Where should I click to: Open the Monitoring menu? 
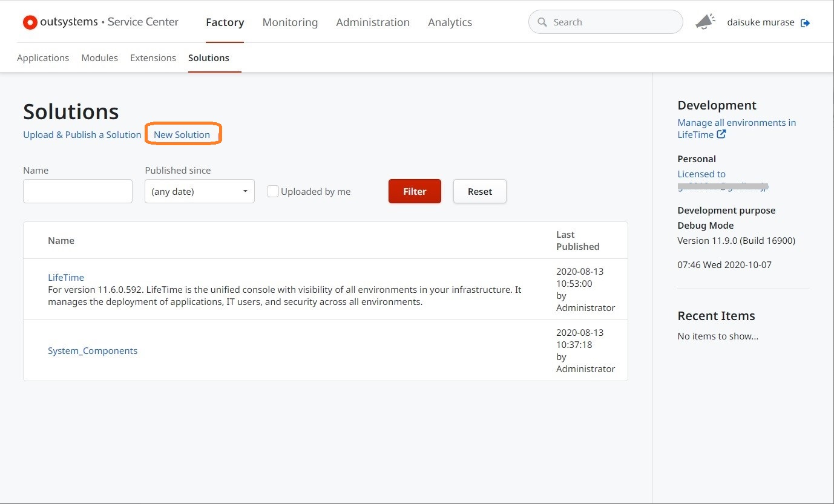tap(290, 22)
